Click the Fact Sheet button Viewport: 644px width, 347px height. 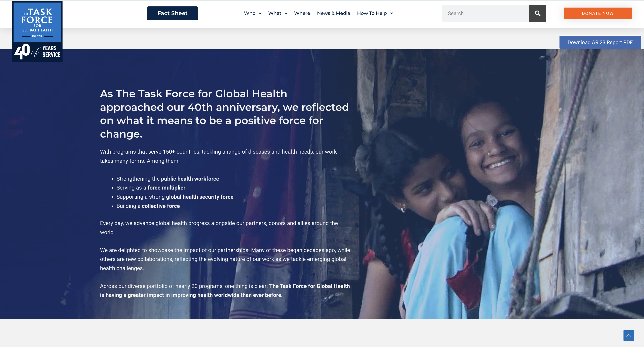point(172,13)
